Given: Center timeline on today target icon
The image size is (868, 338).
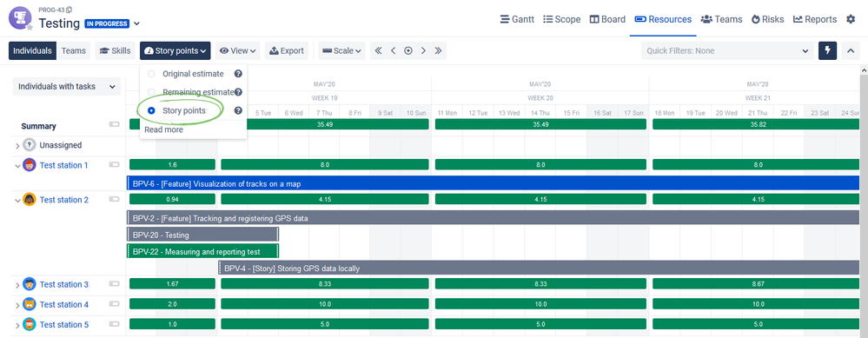Looking at the screenshot, I should [x=408, y=51].
